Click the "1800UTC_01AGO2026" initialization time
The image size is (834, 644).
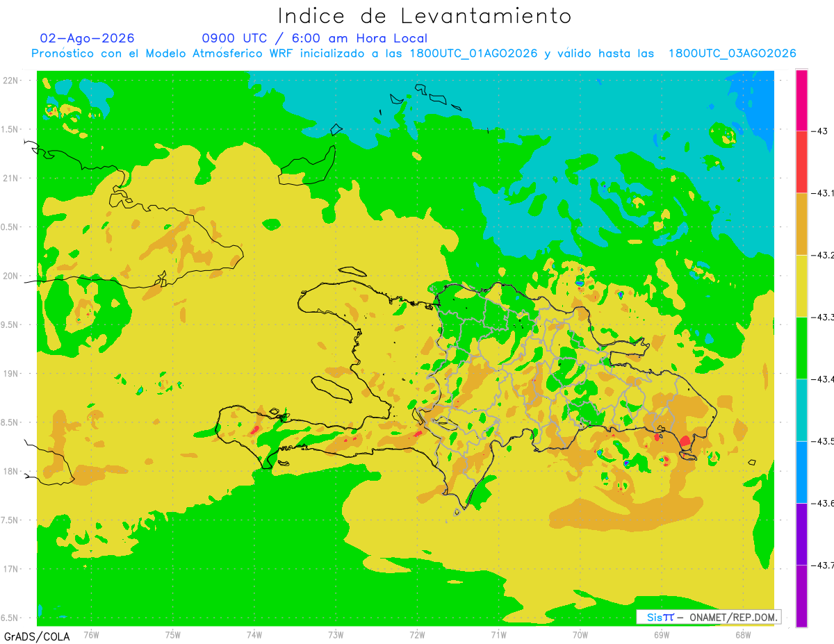tap(474, 53)
